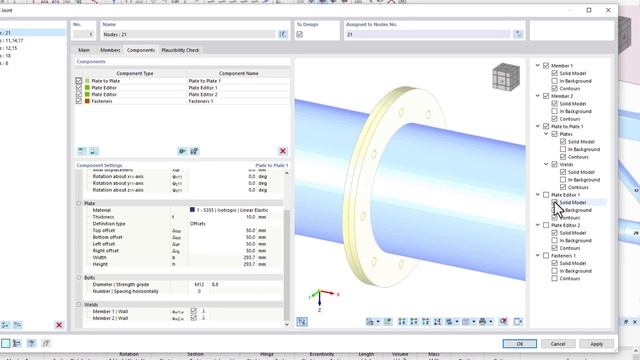Collapse the Plate settings group
The image size is (640, 360).
coord(79,203)
